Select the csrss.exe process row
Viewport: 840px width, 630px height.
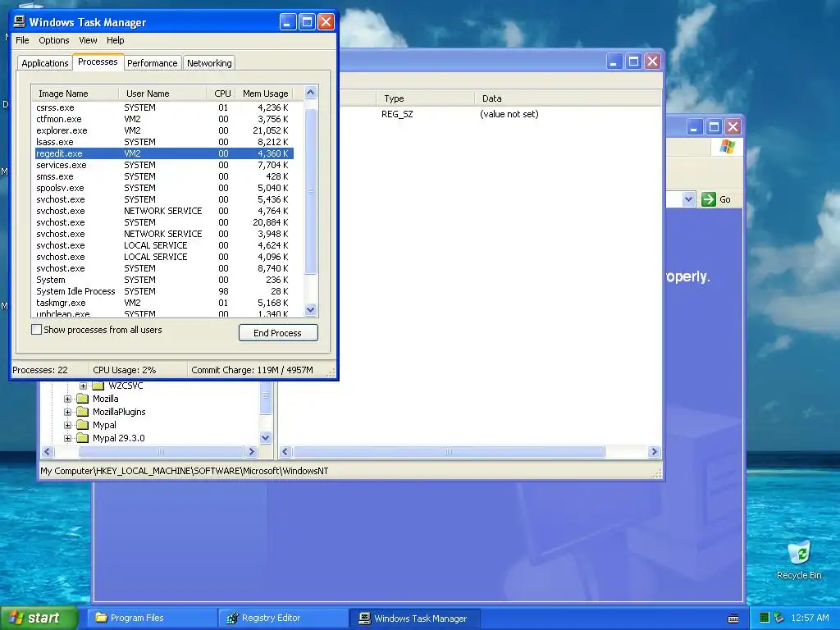(164, 107)
